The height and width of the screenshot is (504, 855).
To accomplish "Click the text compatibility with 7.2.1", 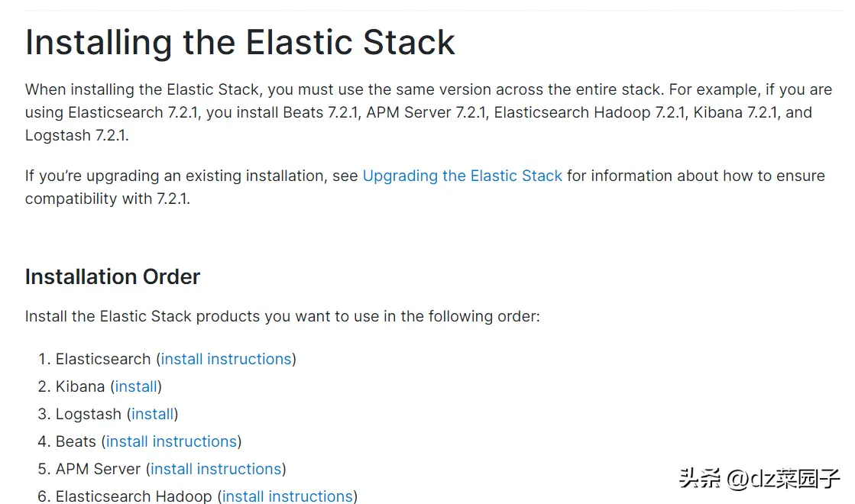I will 108,199.
